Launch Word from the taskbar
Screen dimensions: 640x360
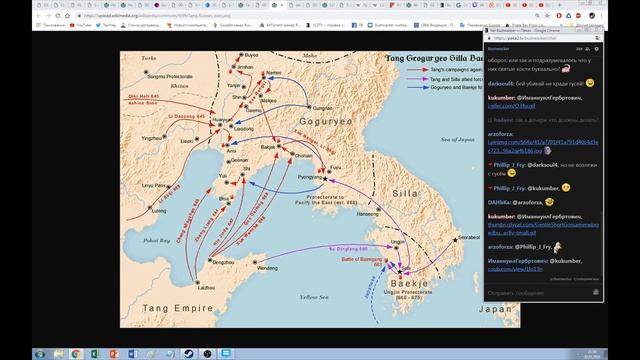133,354
